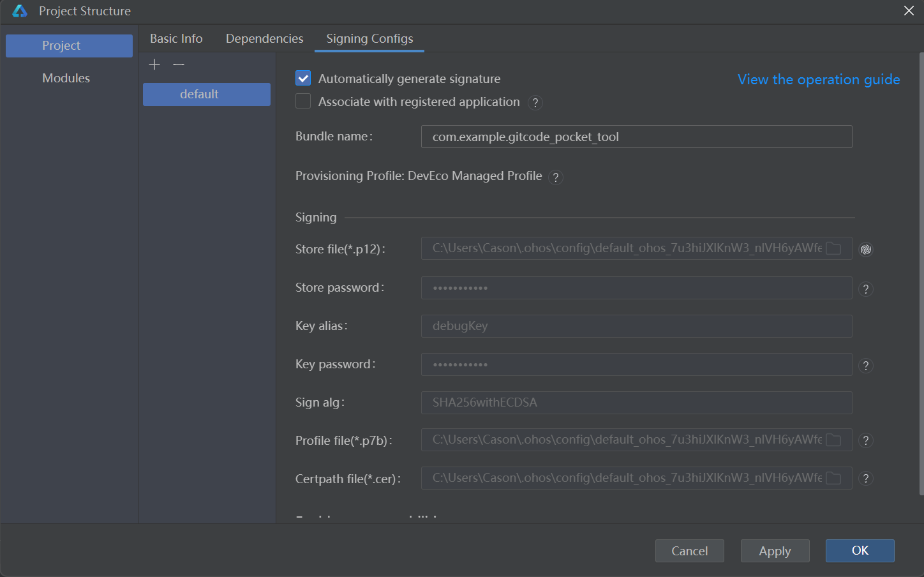
Task: Open help for the Profile file field
Action: (865, 440)
